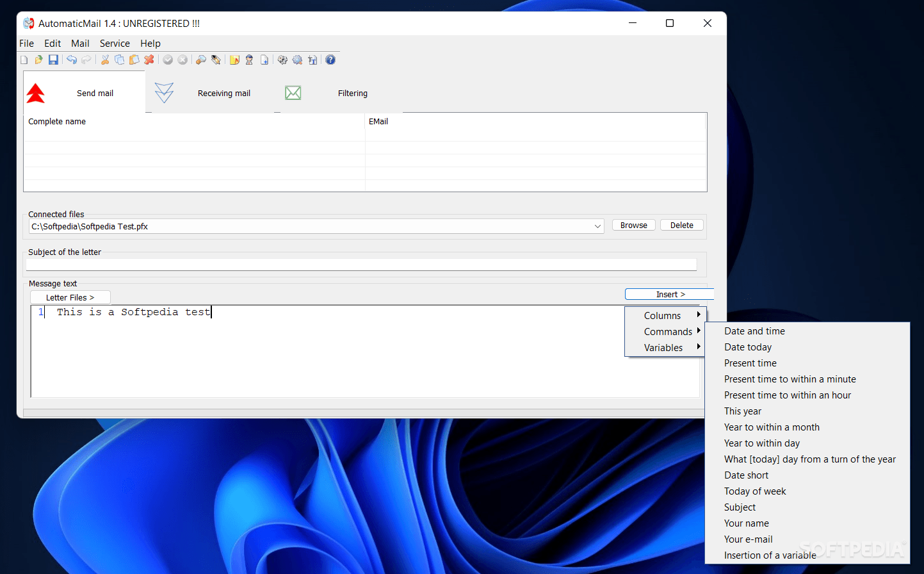
Task: Click the Open file toolbar icon
Action: click(x=38, y=60)
